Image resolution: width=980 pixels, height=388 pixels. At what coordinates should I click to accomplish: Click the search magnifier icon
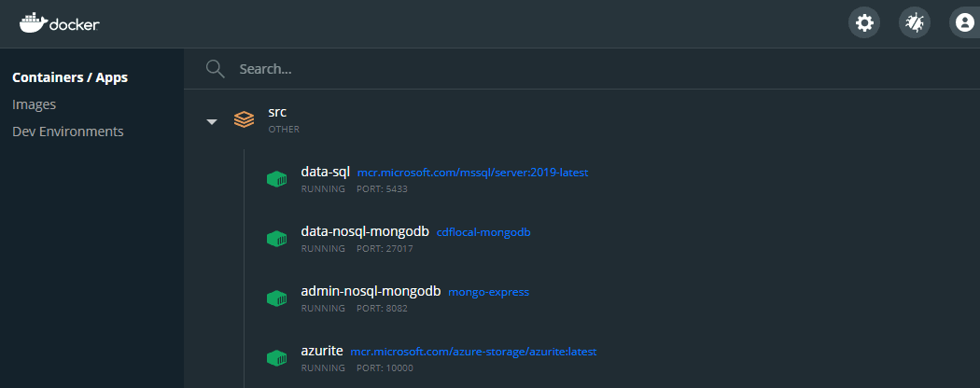216,69
